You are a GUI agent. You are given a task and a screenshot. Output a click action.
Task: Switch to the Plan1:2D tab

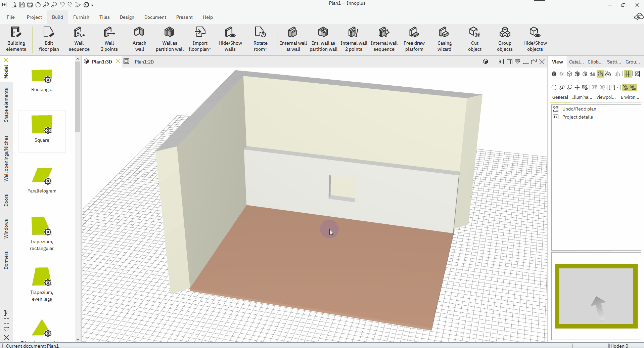(144, 61)
